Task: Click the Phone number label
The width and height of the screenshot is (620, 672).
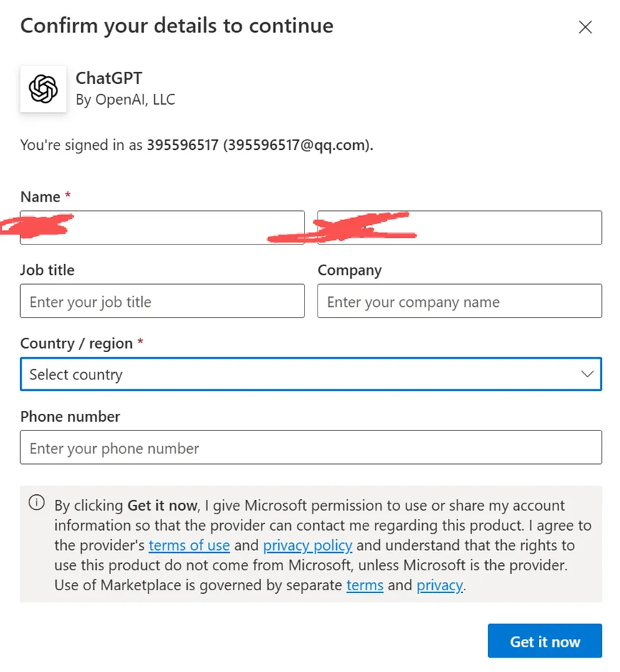Action: (70, 417)
